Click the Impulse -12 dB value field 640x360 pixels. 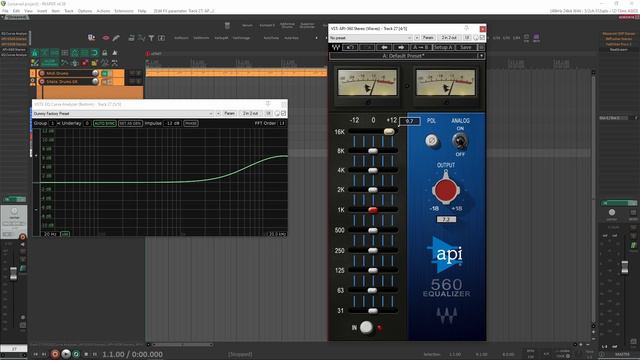[172, 123]
